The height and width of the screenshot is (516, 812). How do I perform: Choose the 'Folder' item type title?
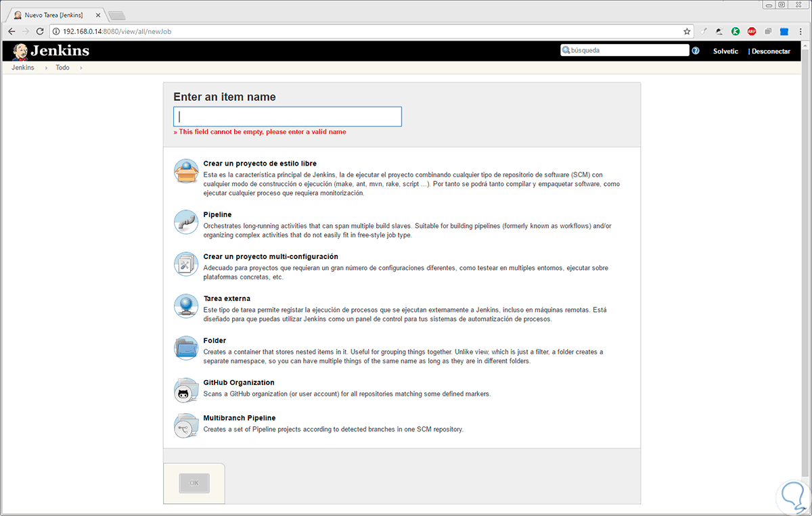tap(215, 340)
